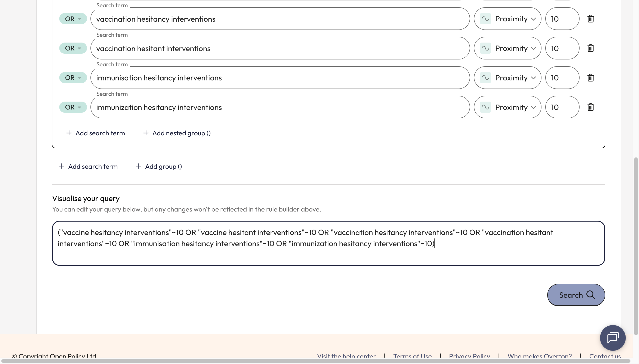
Task: Add nested group () to the query
Action: tap(177, 133)
